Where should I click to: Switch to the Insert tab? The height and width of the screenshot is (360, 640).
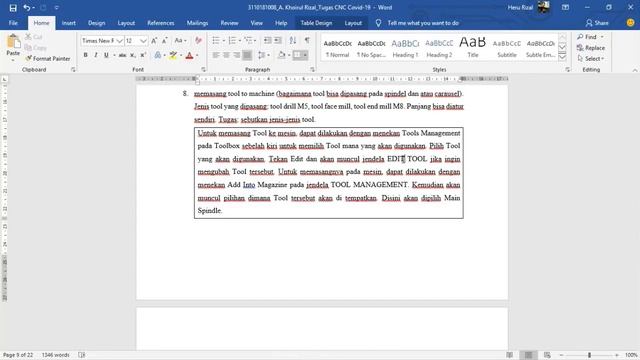pos(69,23)
